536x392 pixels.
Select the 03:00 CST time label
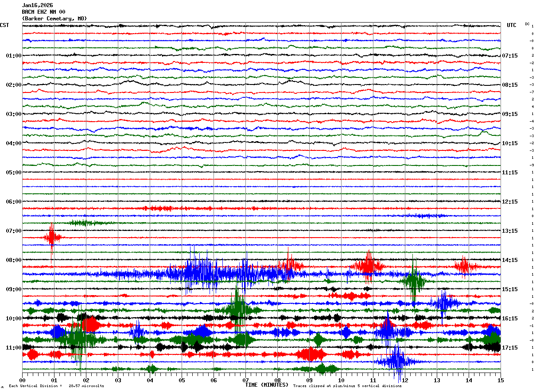[x=14, y=114]
